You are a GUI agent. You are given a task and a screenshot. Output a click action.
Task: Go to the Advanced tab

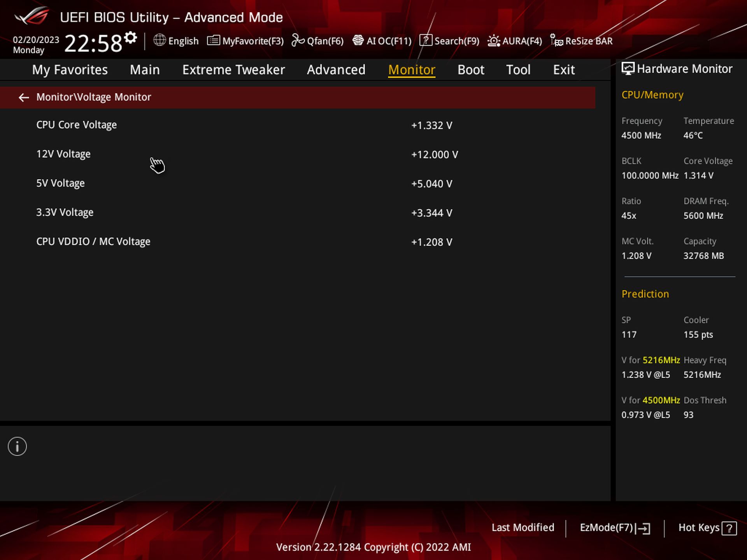click(336, 70)
